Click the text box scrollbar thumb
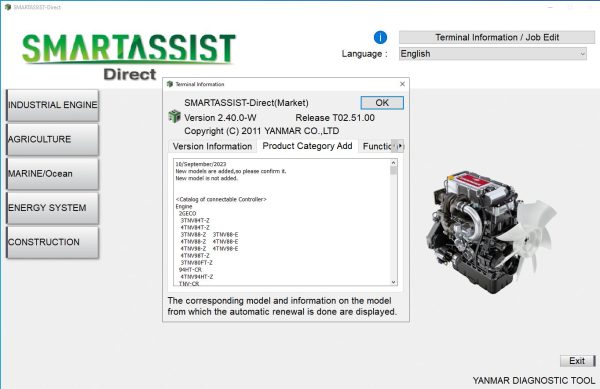Screen dimensions: 600x389 (393, 170)
